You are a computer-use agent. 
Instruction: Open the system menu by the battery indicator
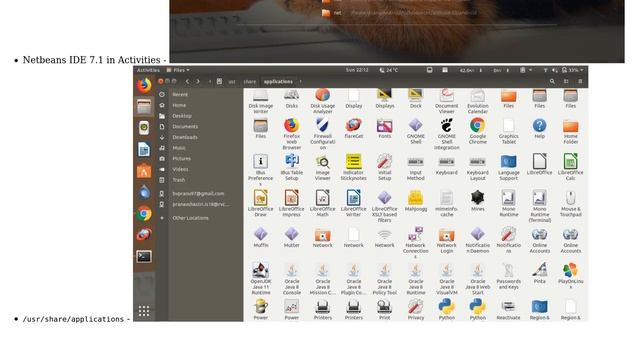(x=572, y=70)
